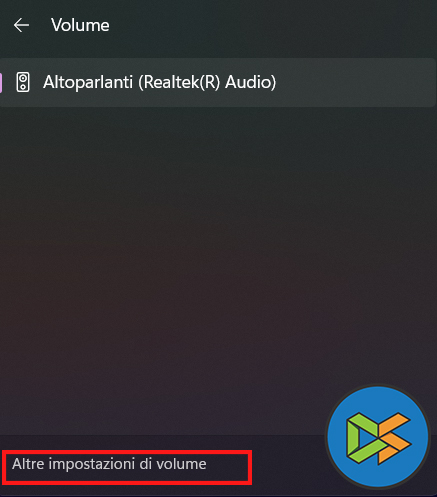Click the back arrow beside Volume

[21, 25]
